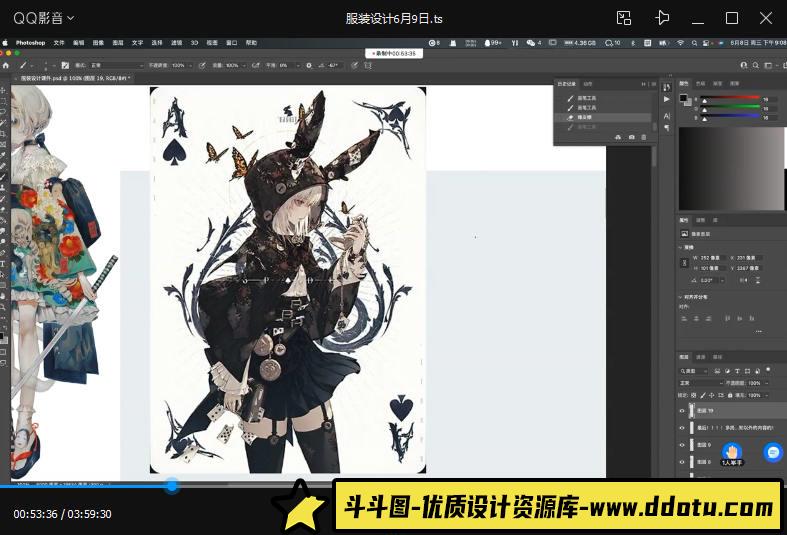Viewport: 787px width, 535px height.
Task: Open symmetry paint options butterfly icon
Action: [x=368, y=65]
